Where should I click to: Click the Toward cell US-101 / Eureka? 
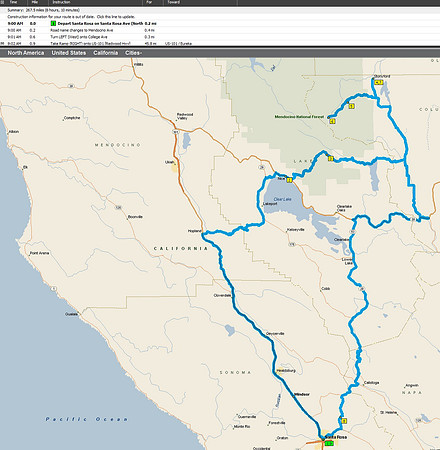pyautogui.click(x=178, y=43)
